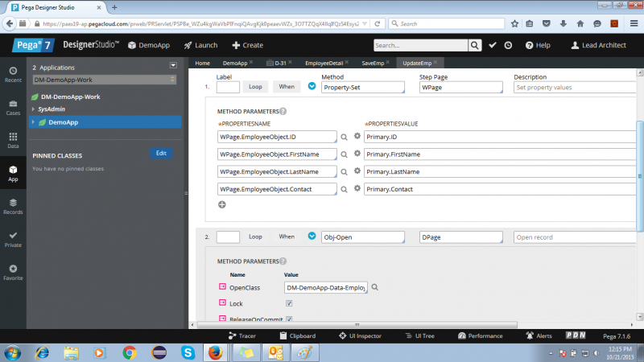The image size is (644, 362).
Task: Collapse step 1 using its blue arrow
Action: pyautogui.click(x=312, y=86)
